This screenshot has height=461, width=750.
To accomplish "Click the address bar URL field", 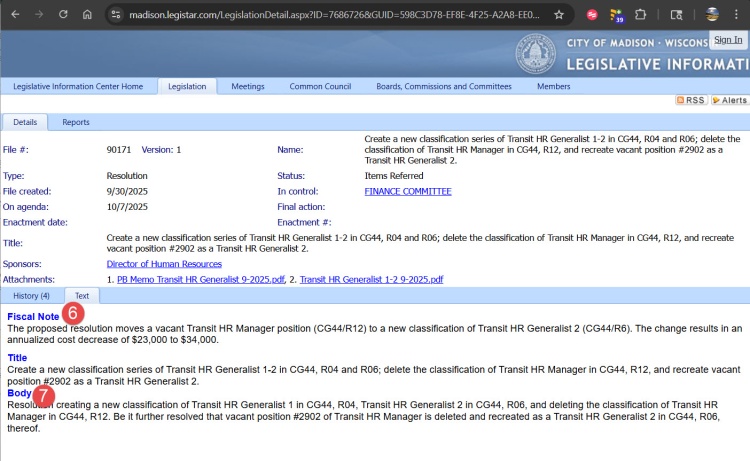I will (x=330, y=15).
